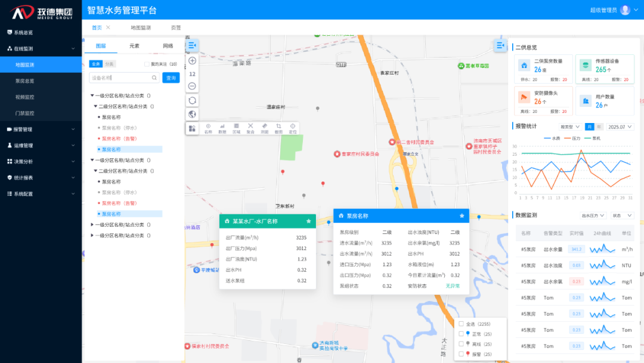Click the refresh map icon
This screenshot has width=644, height=363.
[x=192, y=100]
